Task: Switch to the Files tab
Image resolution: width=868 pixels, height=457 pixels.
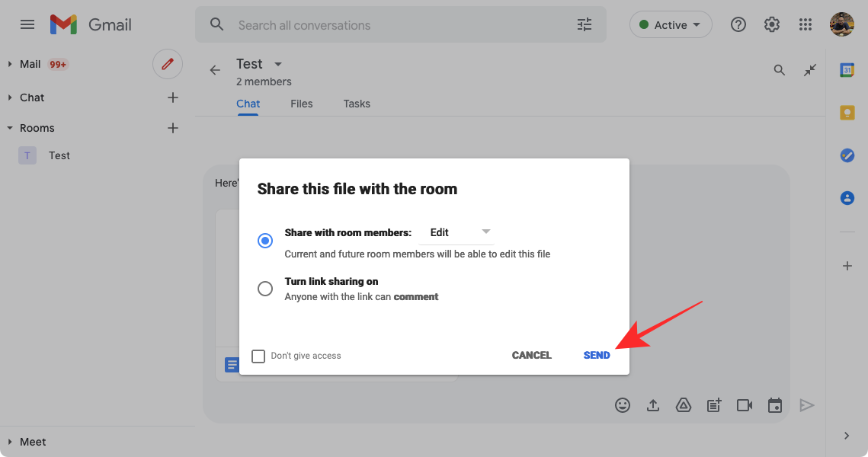Action: tap(301, 104)
